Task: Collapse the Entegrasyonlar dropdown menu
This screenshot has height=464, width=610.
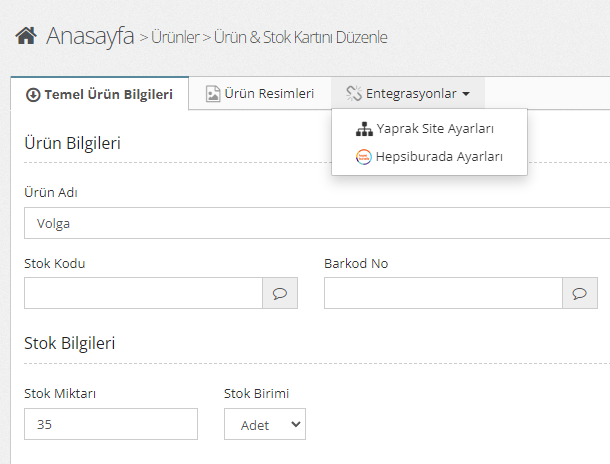Action: (408, 93)
